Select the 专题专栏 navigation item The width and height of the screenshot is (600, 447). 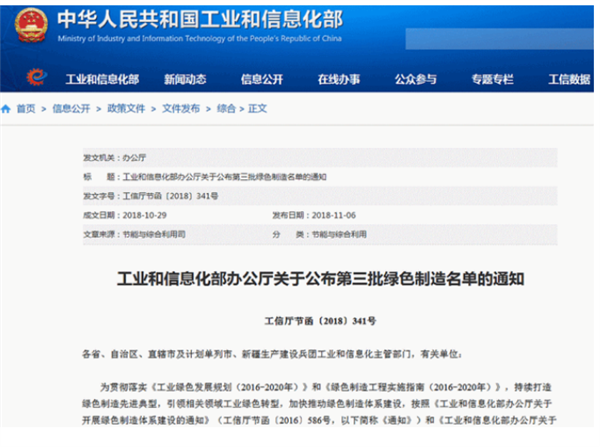pos(492,79)
